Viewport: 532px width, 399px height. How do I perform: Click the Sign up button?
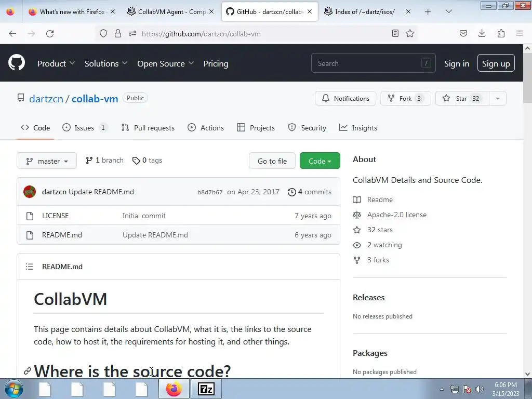click(x=496, y=63)
